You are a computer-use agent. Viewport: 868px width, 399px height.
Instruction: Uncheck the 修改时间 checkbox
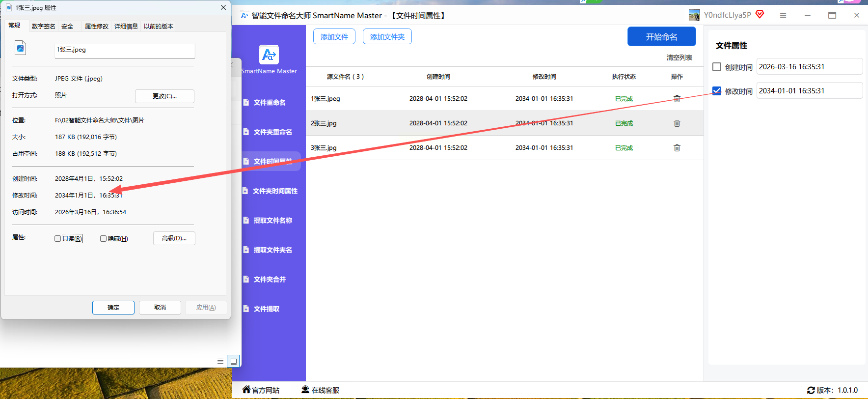pyautogui.click(x=717, y=91)
